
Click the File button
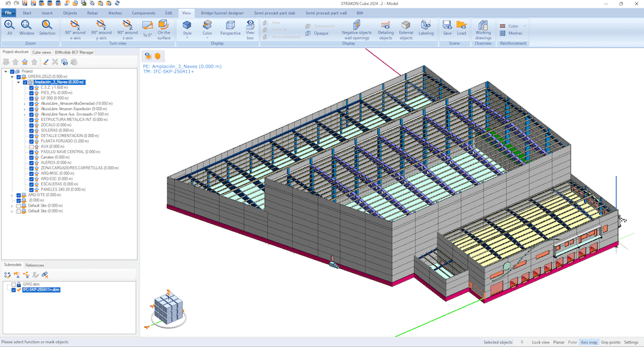pos(8,13)
